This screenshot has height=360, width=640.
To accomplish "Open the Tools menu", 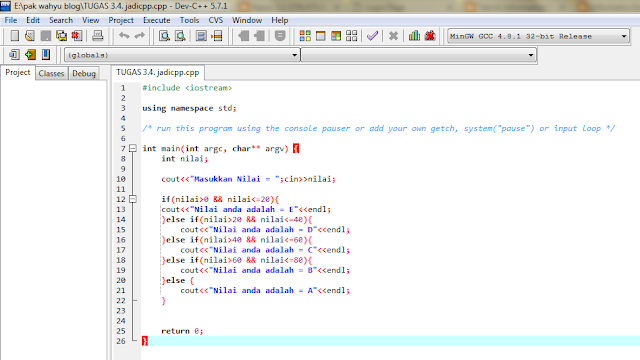I will [x=189, y=20].
